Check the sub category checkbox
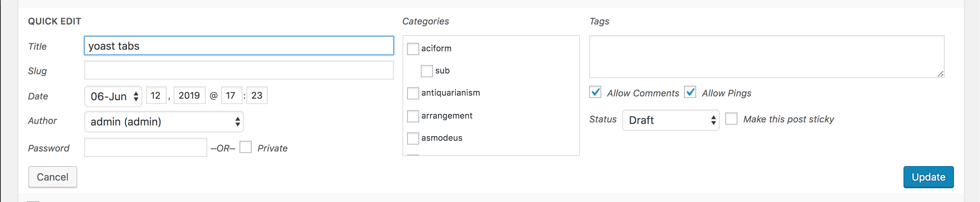This screenshot has width=980, height=202. coord(427,71)
